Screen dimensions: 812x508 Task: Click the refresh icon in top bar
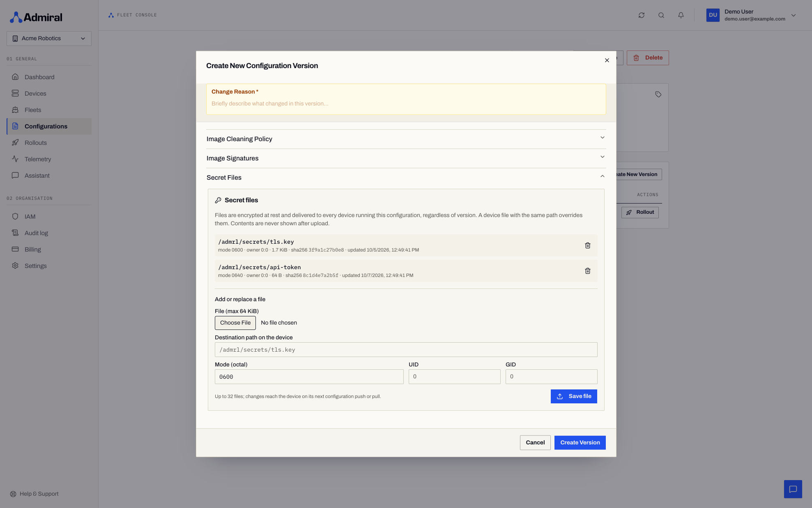click(x=642, y=15)
